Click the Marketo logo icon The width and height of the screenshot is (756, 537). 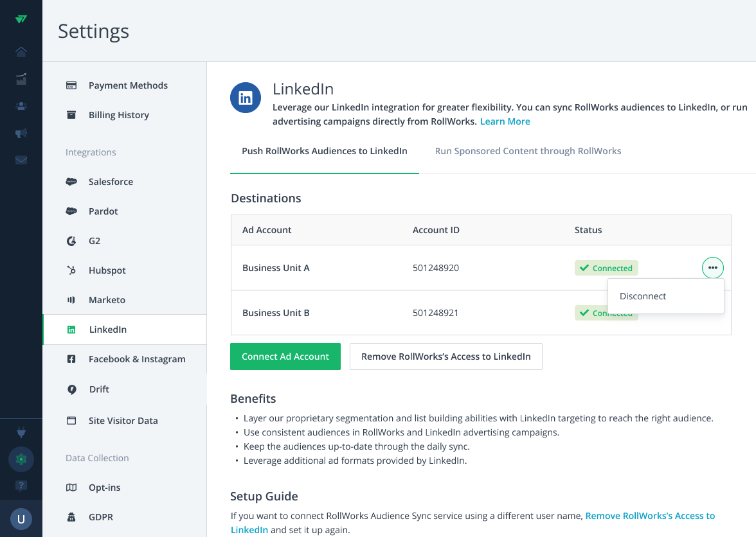click(71, 299)
